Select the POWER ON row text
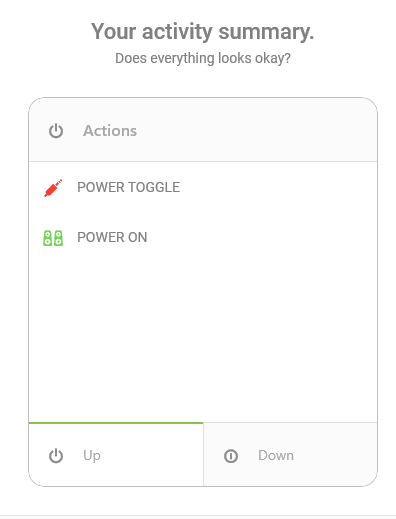The height and width of the screenshot is (519, 396). pyautogui.click(x=112, y=237)
